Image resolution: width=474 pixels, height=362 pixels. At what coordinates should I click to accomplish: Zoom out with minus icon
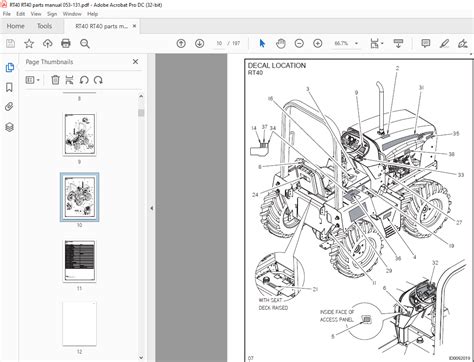coord(299,43)
